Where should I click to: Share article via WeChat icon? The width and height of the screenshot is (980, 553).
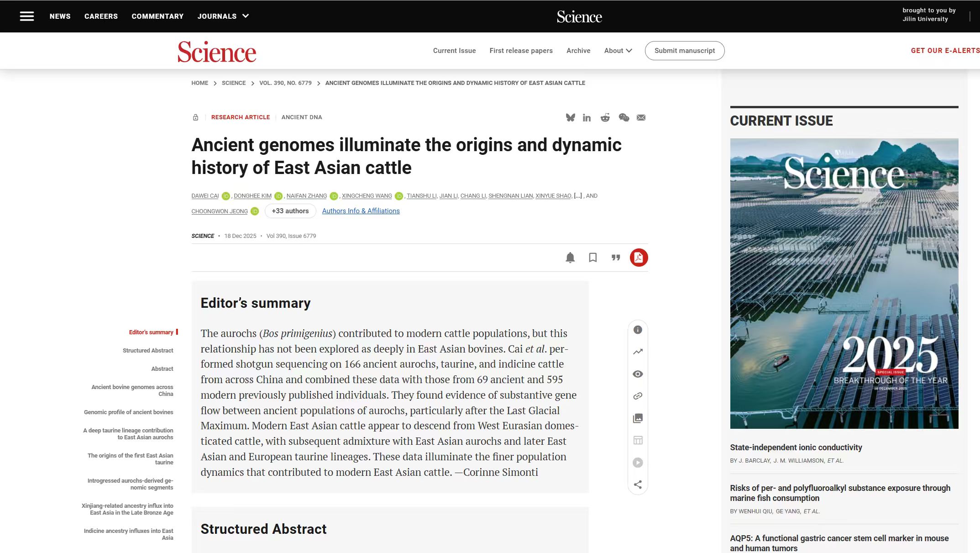[624, 117]
